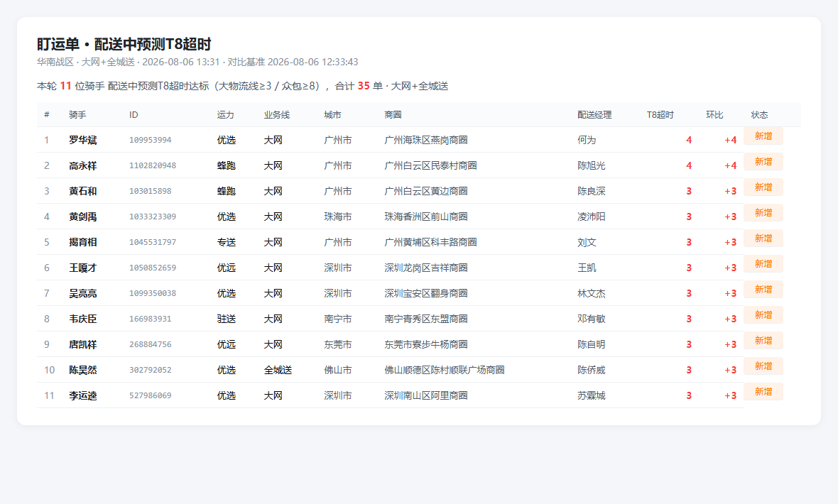Click rider ID 166983931
The image size is (838, 504).
(x=150, y=319)
